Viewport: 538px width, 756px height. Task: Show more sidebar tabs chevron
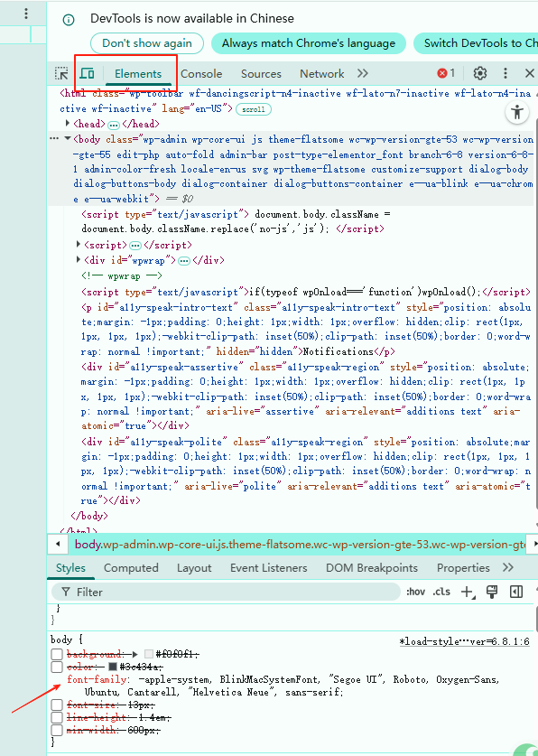507,567
